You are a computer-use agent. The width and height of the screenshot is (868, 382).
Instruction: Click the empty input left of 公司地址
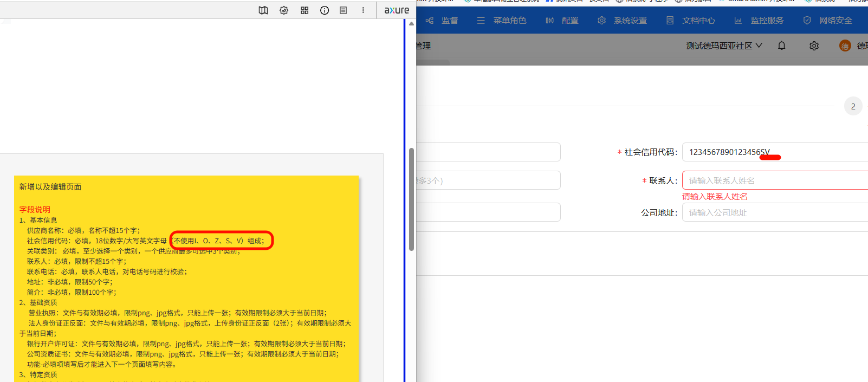[x=488, y=212]
